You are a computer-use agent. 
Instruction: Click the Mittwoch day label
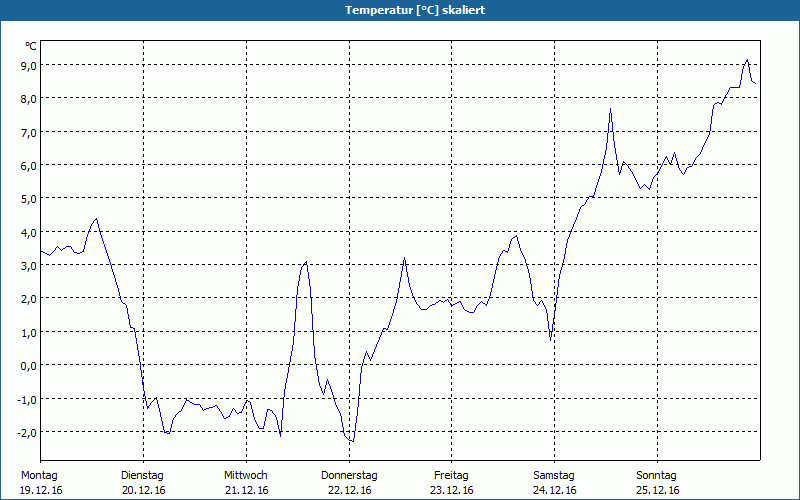(x=245, y=476)
